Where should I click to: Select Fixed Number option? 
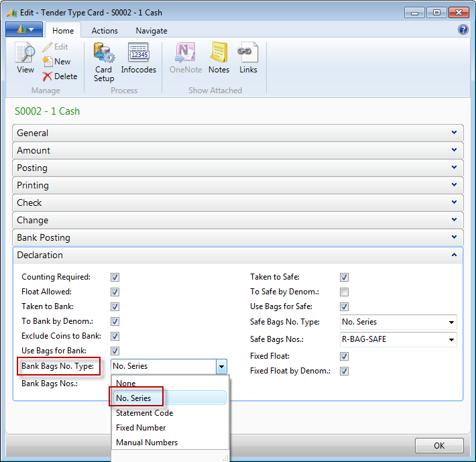point(170,428)
